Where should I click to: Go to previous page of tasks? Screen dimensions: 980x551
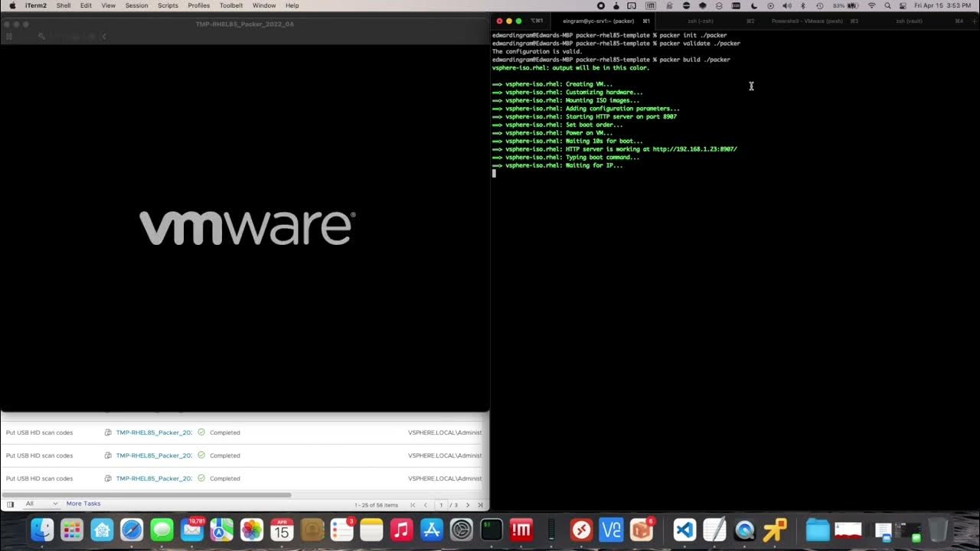(x=426, y=505)
